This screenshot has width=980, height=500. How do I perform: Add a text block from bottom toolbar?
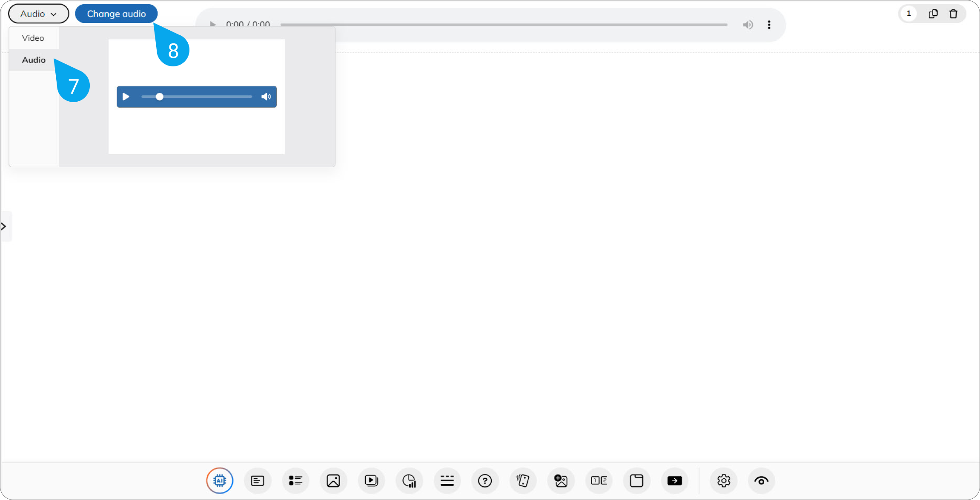258,481
